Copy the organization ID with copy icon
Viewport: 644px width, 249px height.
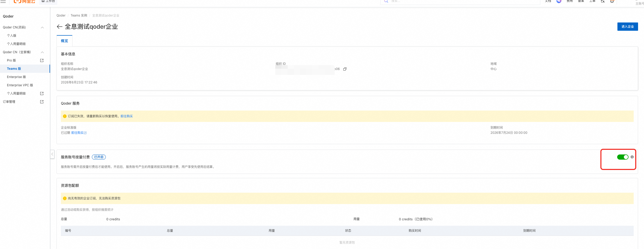point(345,69)
